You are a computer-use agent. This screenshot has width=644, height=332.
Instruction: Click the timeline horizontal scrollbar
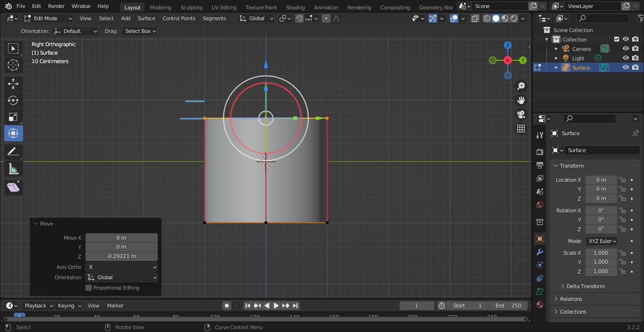pyautogui.click(x=265, y=319)
